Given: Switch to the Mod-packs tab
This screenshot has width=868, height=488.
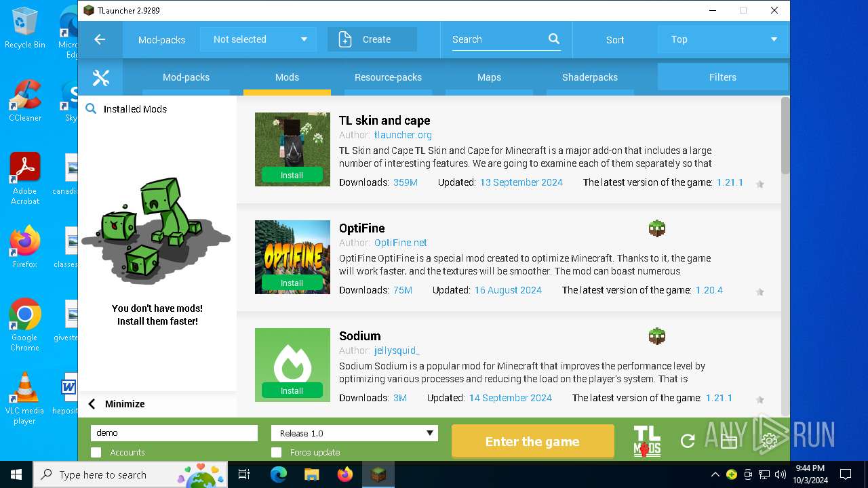Looking at the screenshot, I should 186,77.
